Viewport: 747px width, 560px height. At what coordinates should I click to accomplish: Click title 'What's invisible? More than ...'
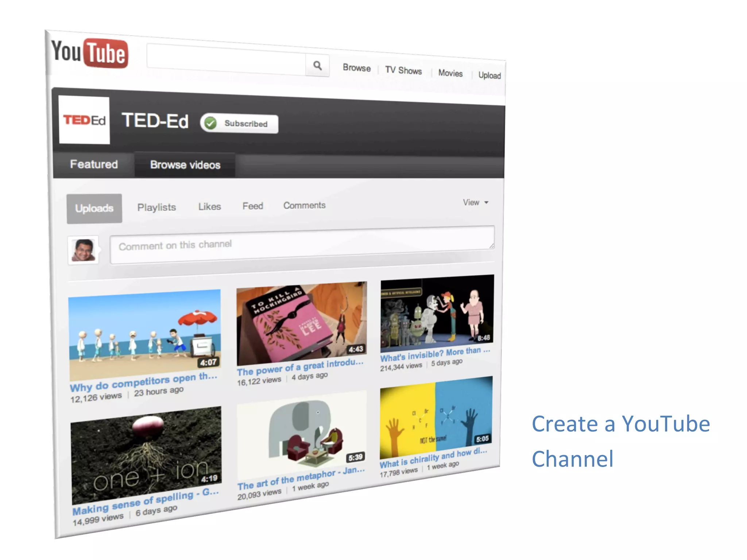(435, 354)
